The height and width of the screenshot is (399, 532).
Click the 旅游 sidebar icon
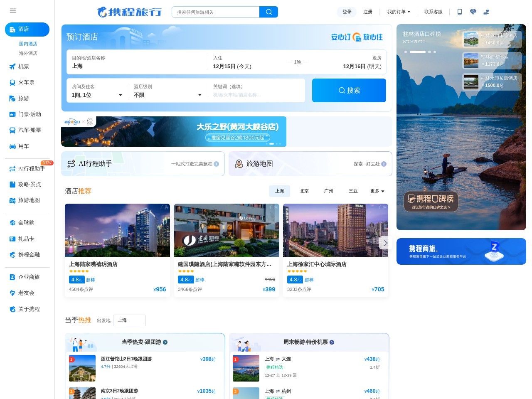pos(12,99)
